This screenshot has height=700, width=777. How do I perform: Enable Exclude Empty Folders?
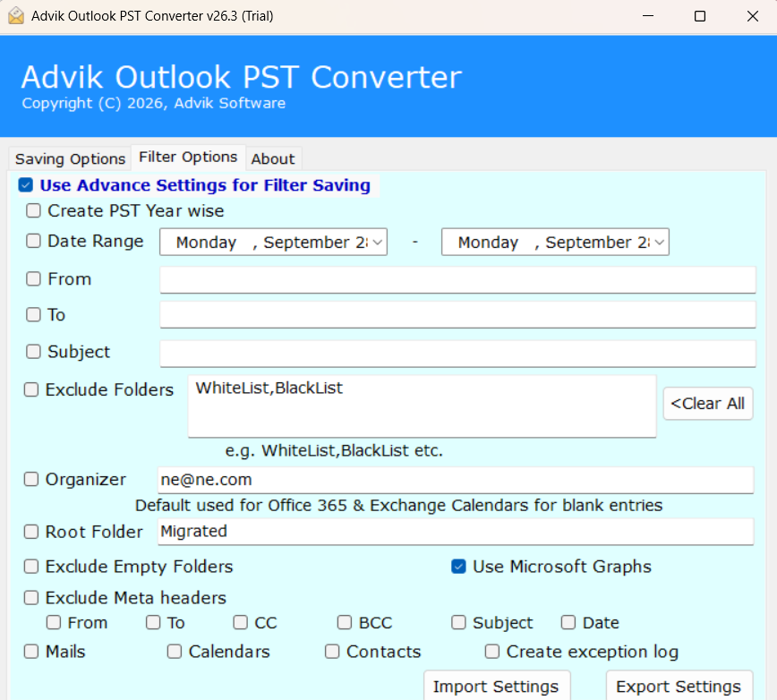(31, 567)
